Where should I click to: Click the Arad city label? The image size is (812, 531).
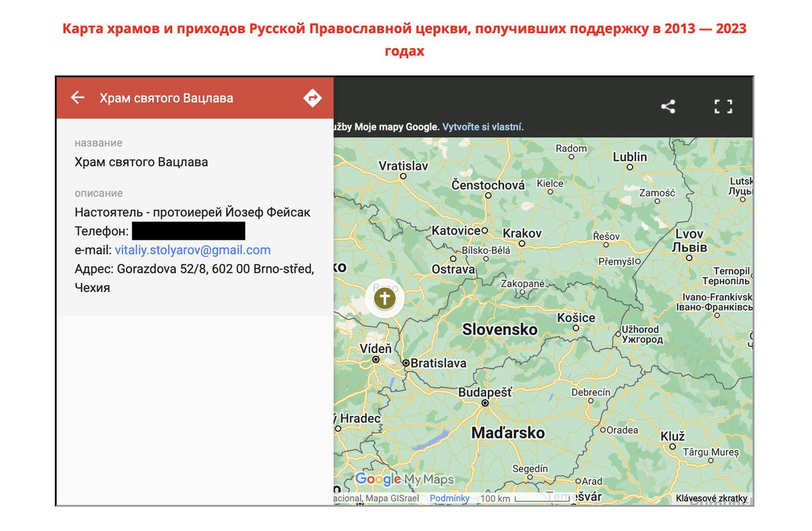tap(592, 482)
